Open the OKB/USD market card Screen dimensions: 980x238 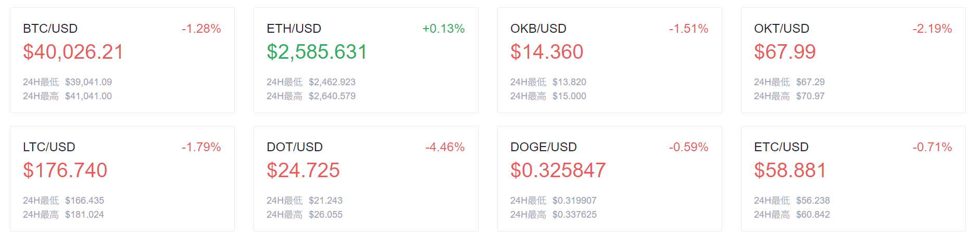(610, 60)
